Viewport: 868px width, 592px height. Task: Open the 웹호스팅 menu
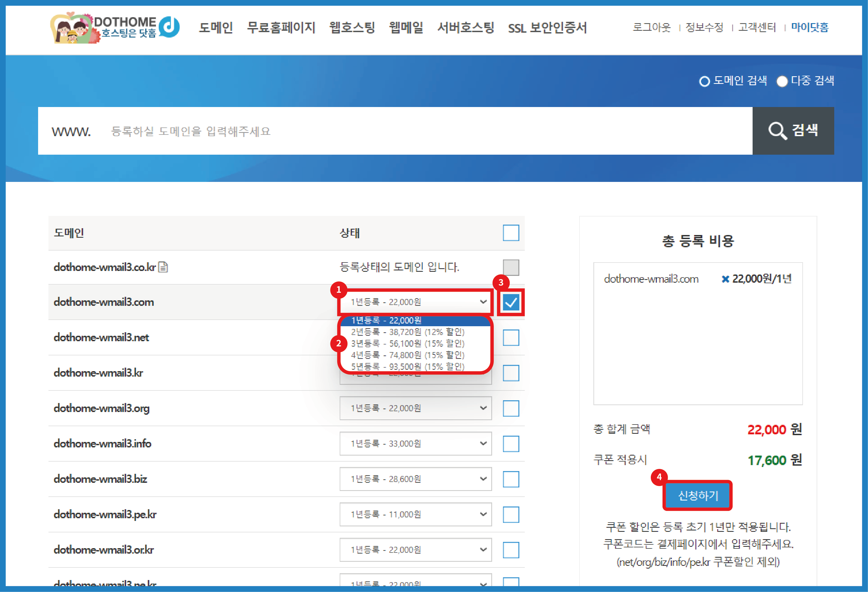[x=352, y=28]
